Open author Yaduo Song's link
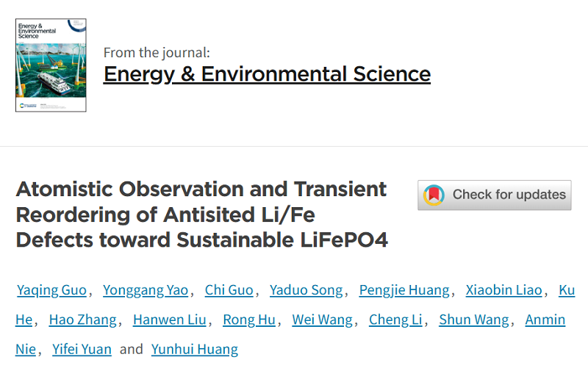This screenshot has height=368, width=588. click(306, 290)
